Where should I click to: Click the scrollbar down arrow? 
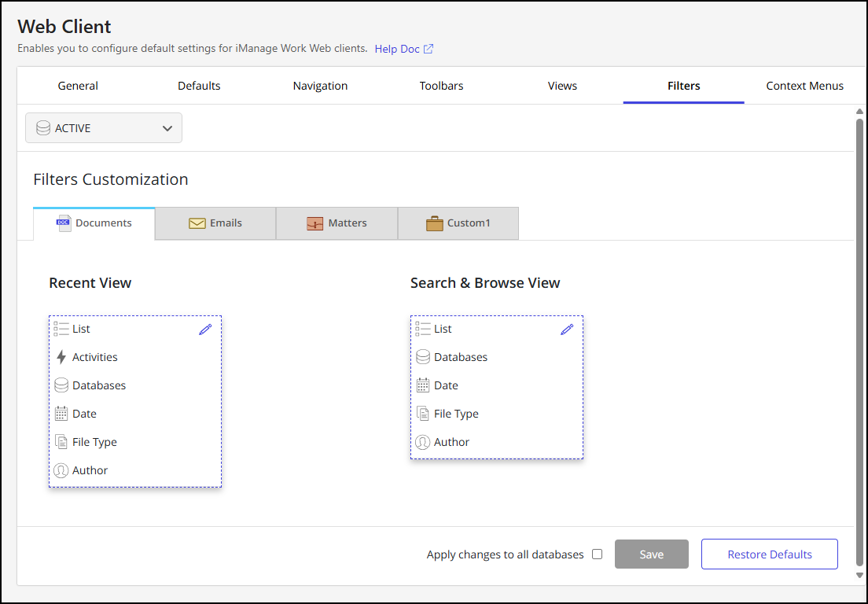pyautogui.click(x=859, y=576)
